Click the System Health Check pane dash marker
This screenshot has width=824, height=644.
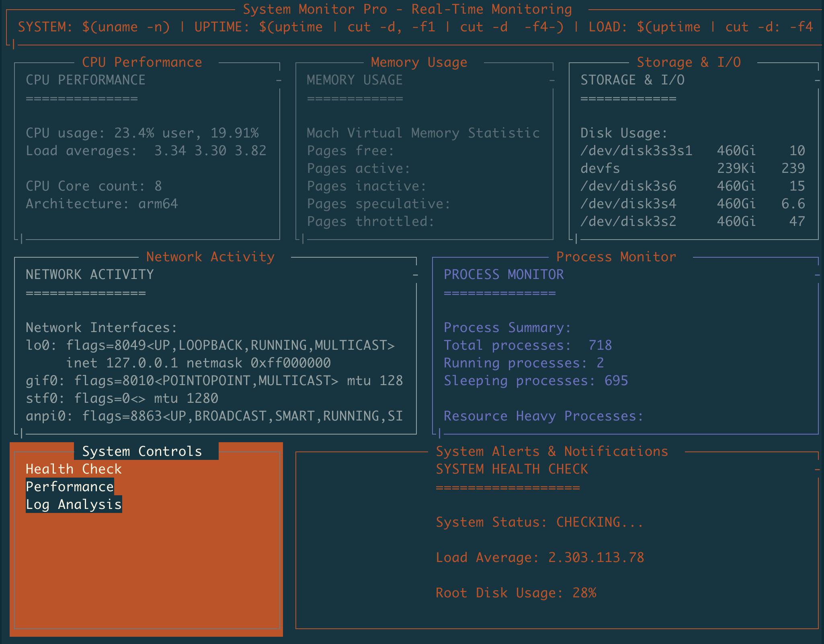pyautogui.click(x=817, y=470)
